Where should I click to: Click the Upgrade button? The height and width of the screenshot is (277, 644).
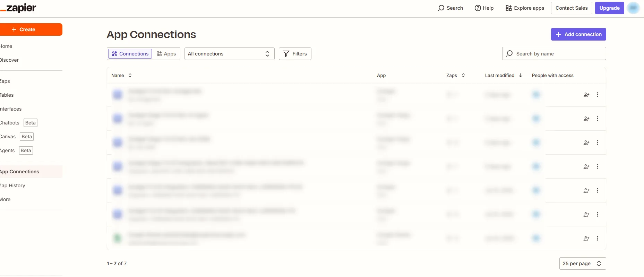tap(609, 8)
